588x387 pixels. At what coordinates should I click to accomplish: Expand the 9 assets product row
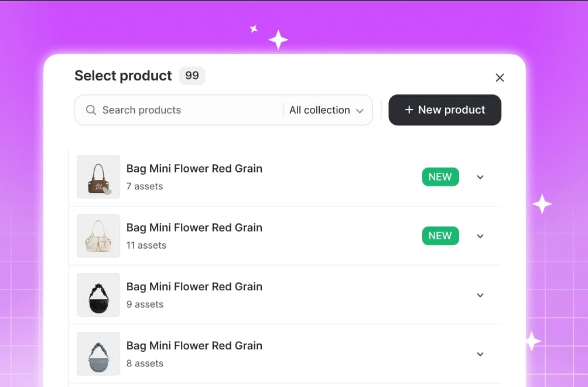[x=480, y=295]
